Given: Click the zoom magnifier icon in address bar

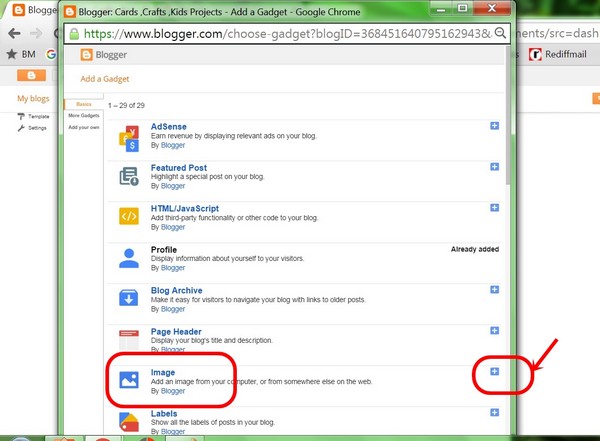Looking at the screenshot, I should click(x=500, y=33).
